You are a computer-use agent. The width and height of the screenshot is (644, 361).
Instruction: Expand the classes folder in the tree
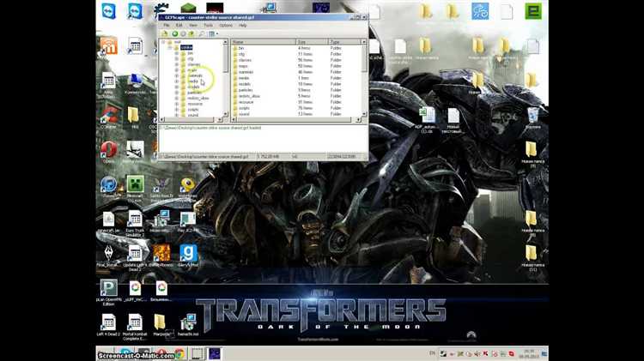(x=177, y=64)
